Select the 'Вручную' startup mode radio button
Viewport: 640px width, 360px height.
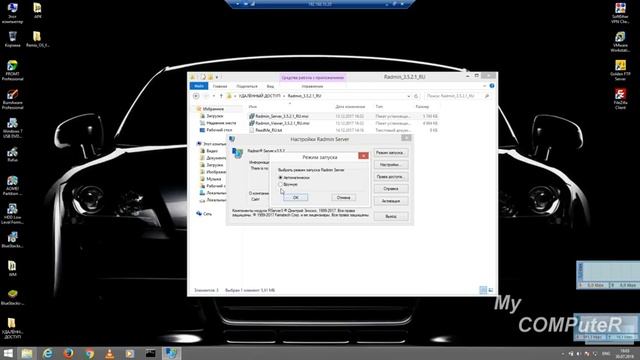pos(280,184)
